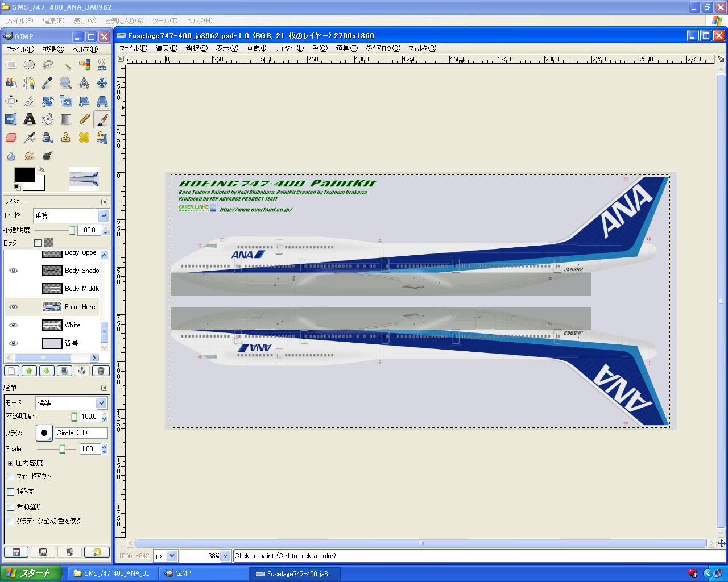Open the レイヤー panel menu arrow
Image resolution: width=728 pixels, height=582 pixels.
click(x=104, y=202)
